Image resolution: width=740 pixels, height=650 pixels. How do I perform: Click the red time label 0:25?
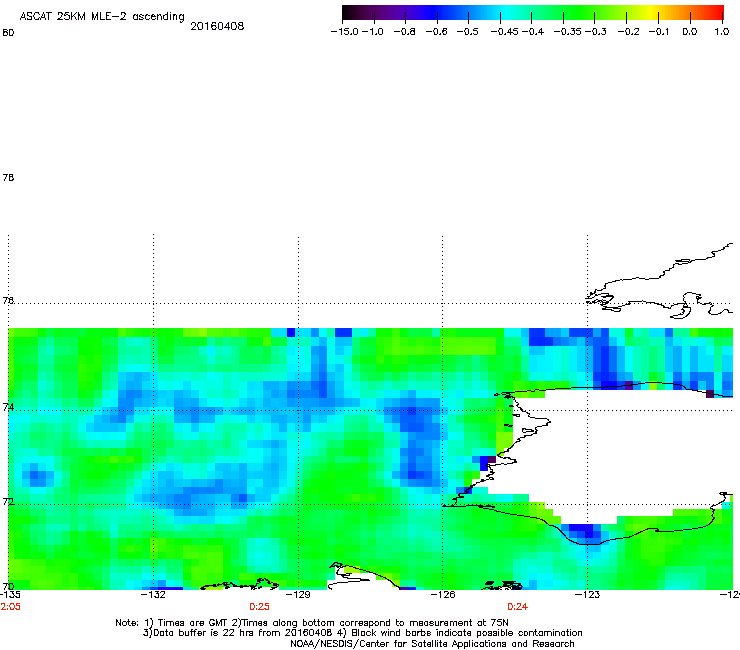(260, 607)
